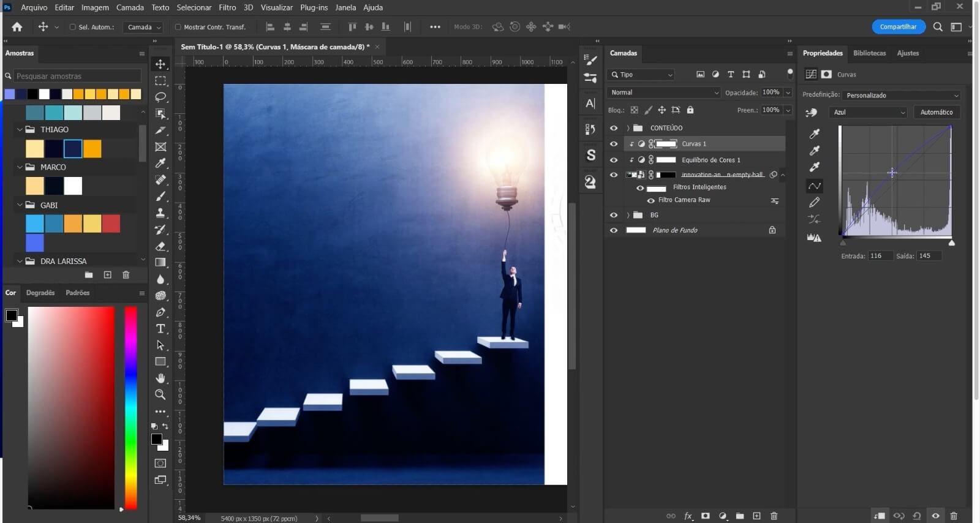Click the Automático button
The height and width of the screenshot is (523, 980).
(937, 112)
